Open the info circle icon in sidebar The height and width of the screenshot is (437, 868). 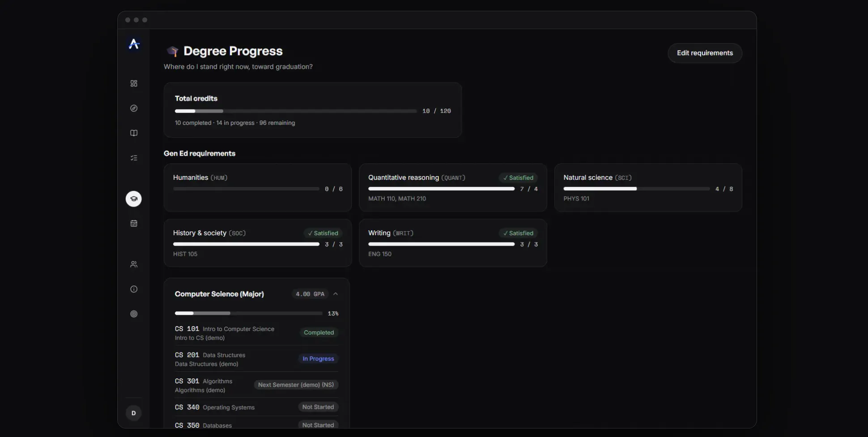click(134, 289)
